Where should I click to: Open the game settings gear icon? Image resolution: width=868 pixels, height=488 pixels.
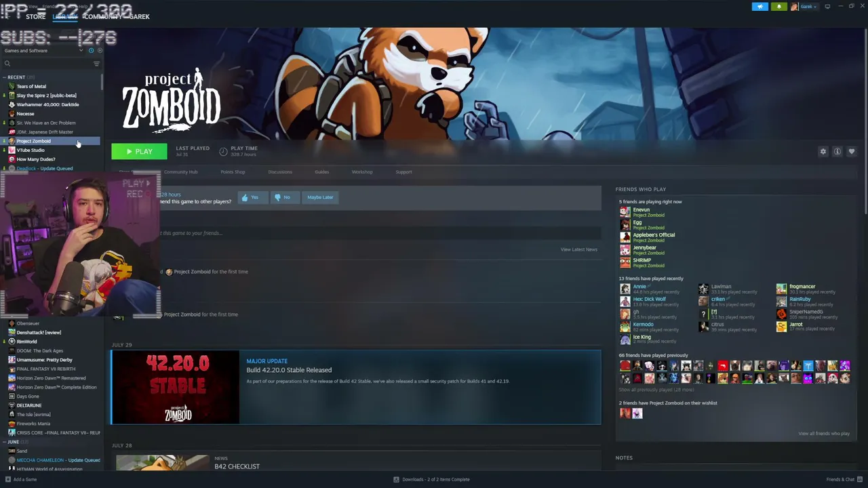(x=823, y=152)
